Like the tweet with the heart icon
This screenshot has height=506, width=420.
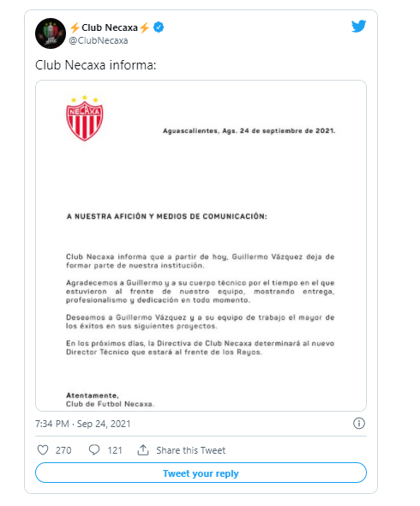[43, 450]
